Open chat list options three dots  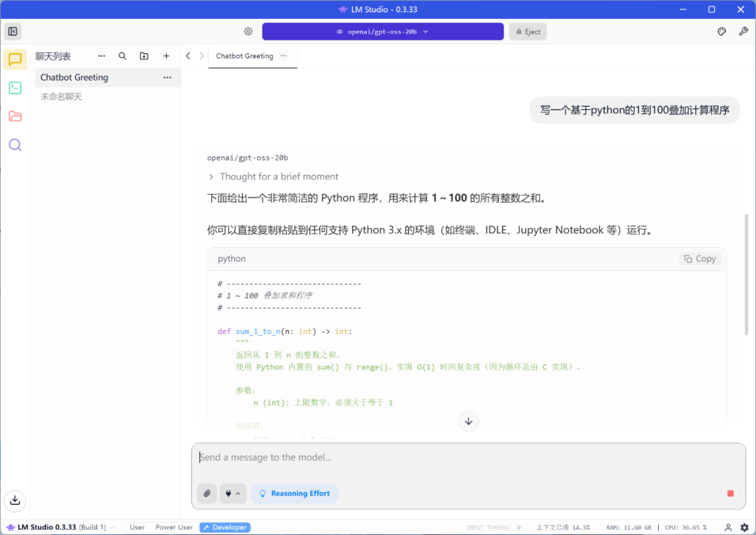click(x=101, y=56)
